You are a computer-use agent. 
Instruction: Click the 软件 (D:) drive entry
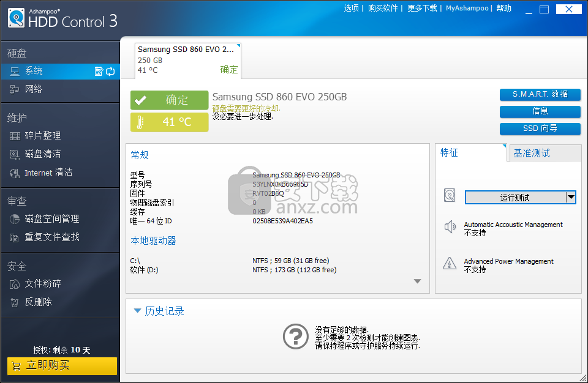point(144,270)
